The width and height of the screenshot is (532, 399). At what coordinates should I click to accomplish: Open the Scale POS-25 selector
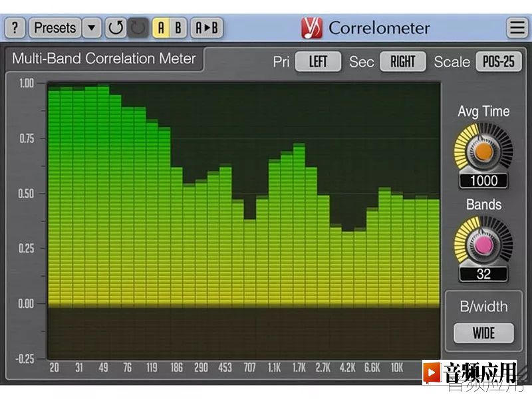[498, 61]
